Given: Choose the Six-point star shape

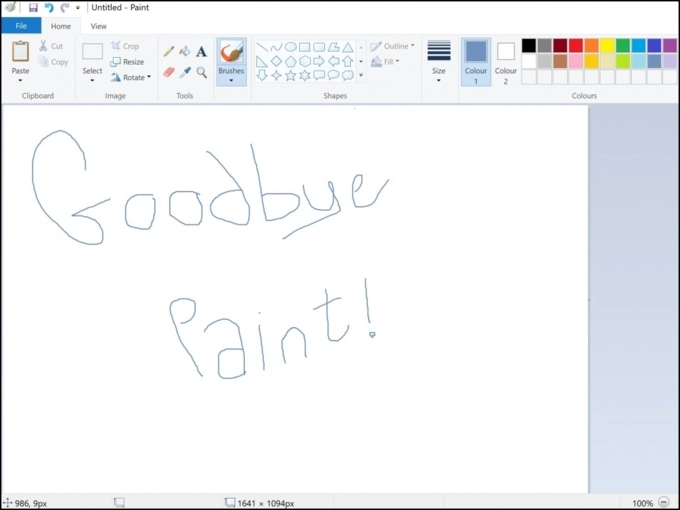Looking at the screenshot, I should (305, 75).
